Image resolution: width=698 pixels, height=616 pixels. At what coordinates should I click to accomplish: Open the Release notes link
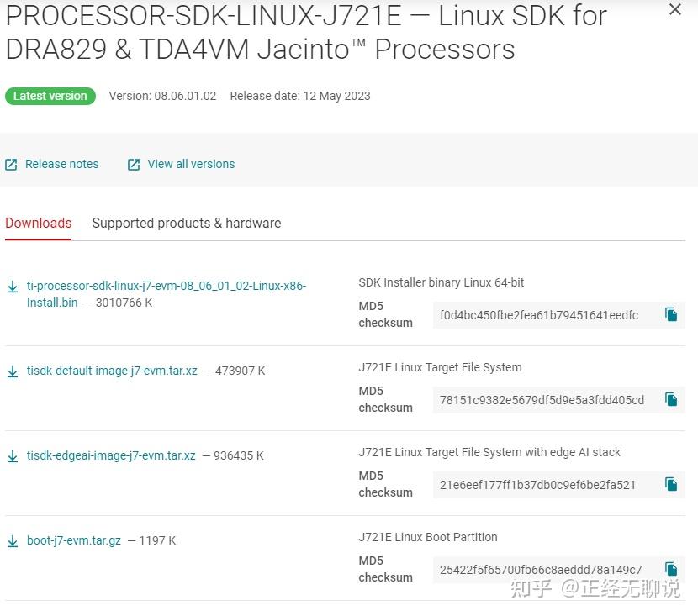(x=61, y=164)
